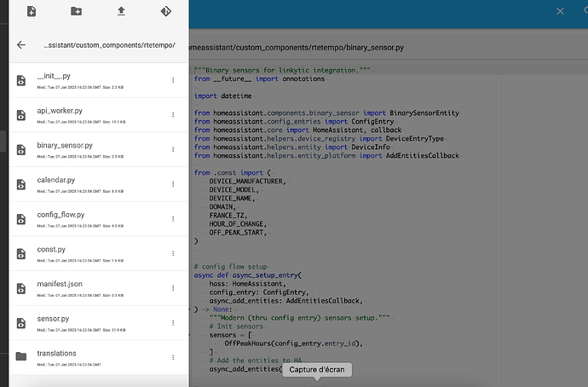The height and width of the screenshot is (387, 588).
Task: Click the OffPeakHours(config_entry.entry_id) line
Action: click(x=293, y=344)
